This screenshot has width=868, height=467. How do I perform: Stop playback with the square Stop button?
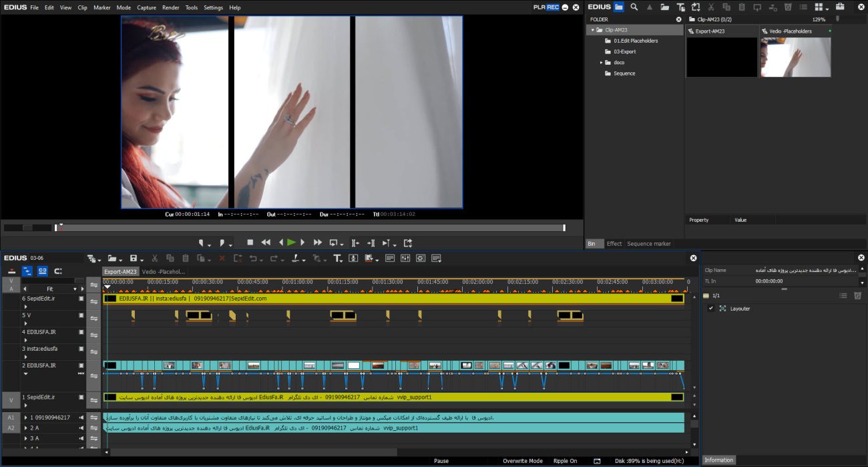coord(250,243)
